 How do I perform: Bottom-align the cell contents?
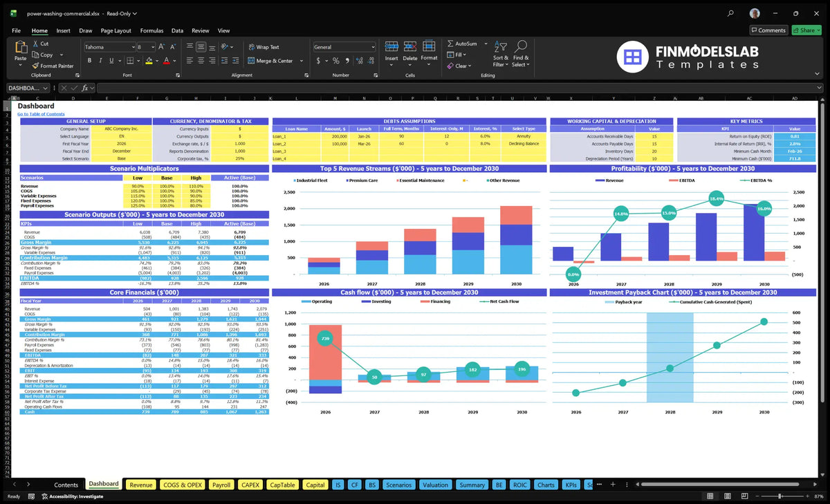(x=212, y=47)
